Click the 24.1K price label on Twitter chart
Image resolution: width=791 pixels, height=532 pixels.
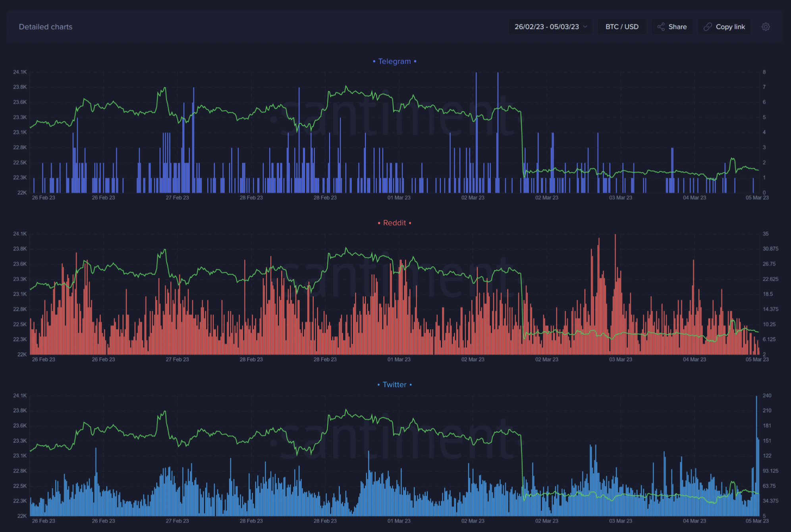[x=20, y=395]
